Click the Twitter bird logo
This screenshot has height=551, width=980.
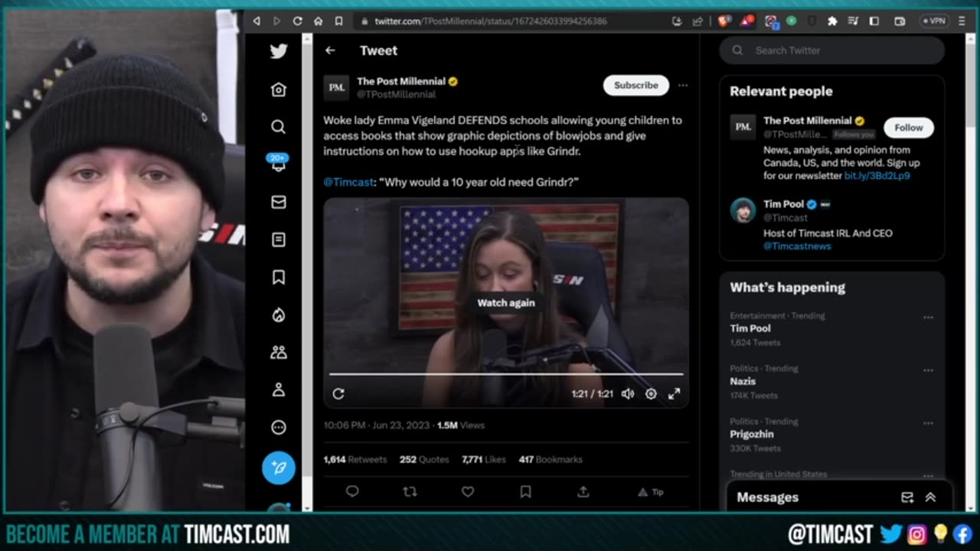(x=279, y=51)
